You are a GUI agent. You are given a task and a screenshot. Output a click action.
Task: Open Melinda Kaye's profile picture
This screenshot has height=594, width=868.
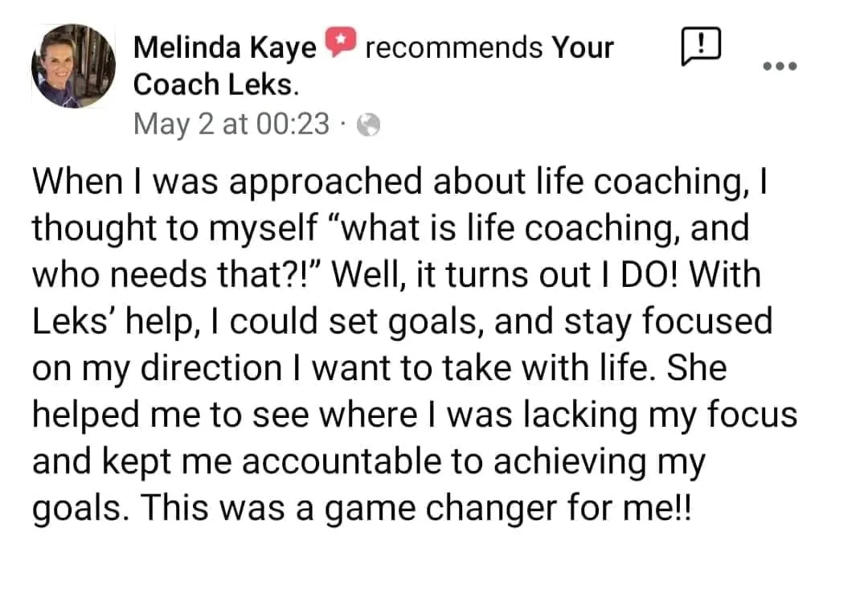pyautogui.click(x=73, y=66)
